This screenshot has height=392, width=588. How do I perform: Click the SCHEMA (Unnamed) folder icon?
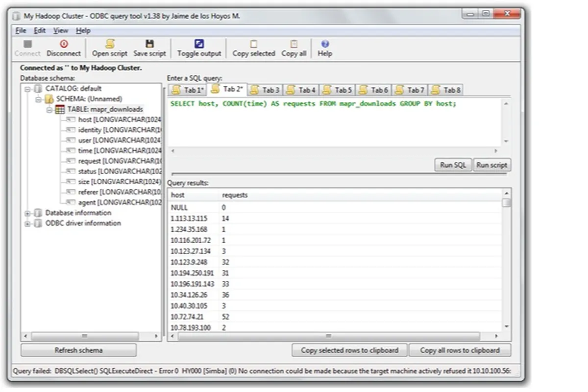tap(49, 99)
